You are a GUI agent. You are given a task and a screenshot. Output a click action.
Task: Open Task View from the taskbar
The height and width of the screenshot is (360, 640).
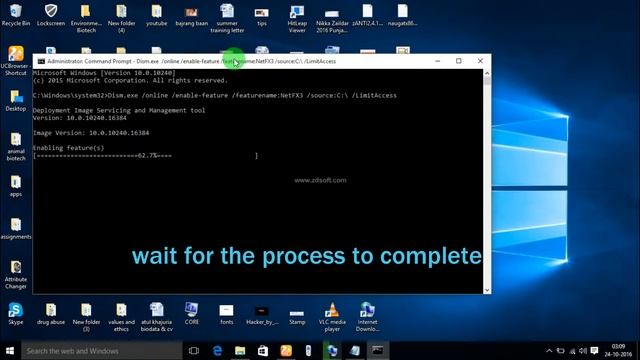pyautogui.click(x=194, y=351)
